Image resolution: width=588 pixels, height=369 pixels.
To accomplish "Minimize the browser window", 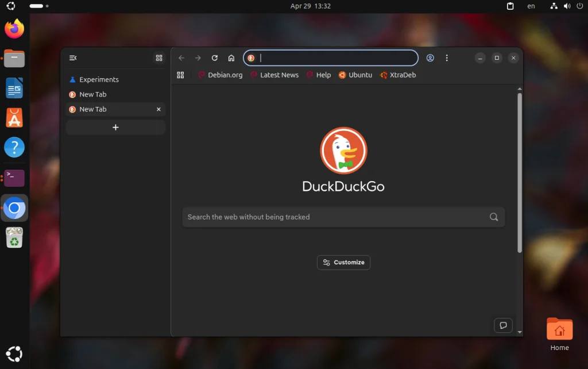I will click(480, 58).
